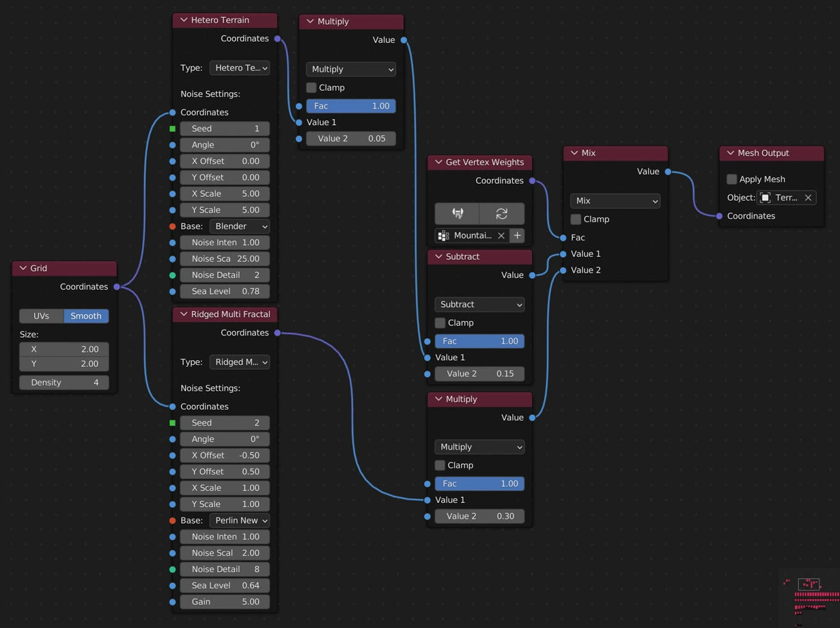
Task: Open the Hetero Terrain Type dropdown
Action: point(239,68)
